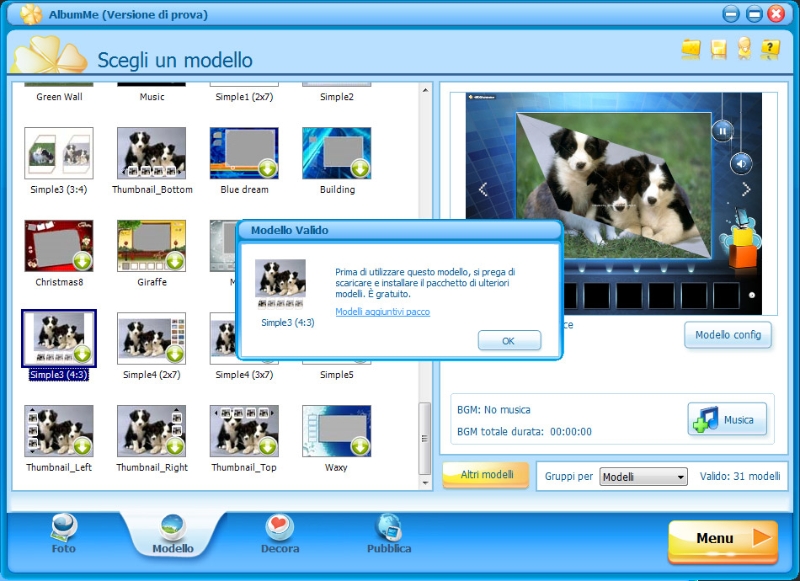Switch to the Decora tab

click(280, 534)
